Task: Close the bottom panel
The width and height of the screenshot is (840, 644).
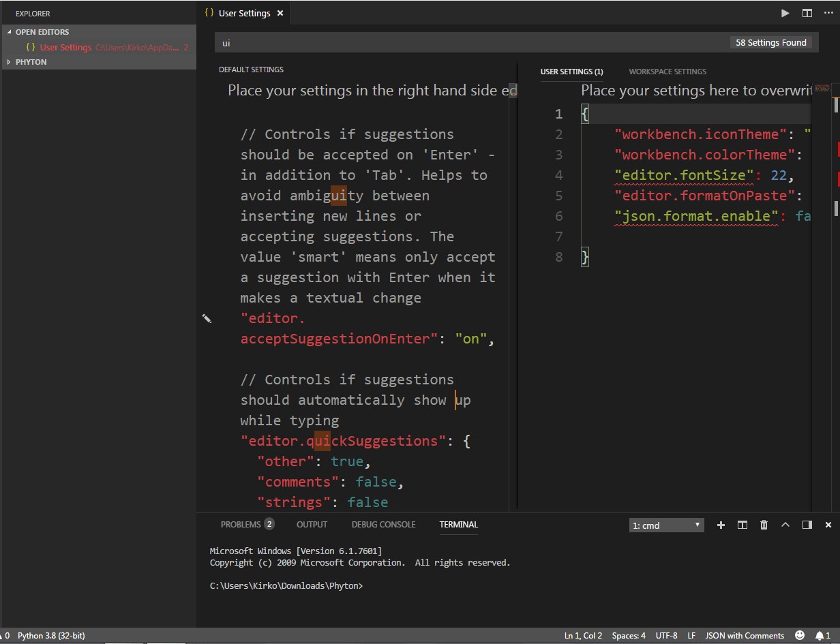Action: tap(828, 525)
